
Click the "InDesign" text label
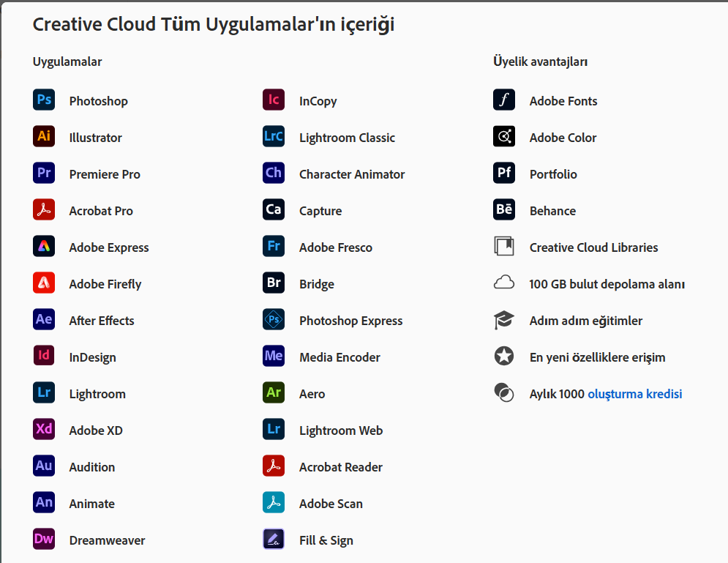click(92, 358)
